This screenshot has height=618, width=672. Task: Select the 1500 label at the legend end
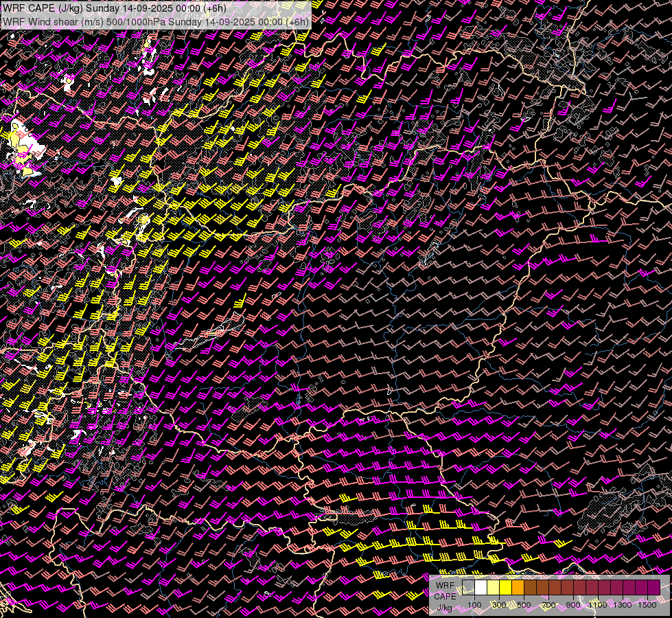[647, 605]
